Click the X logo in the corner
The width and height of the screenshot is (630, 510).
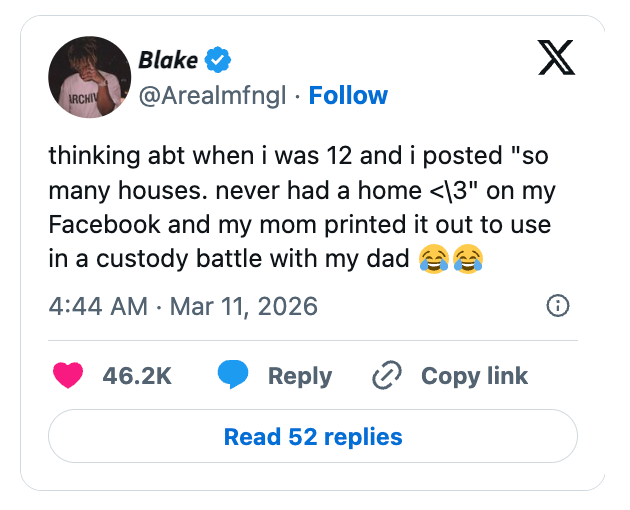(556, 60)
